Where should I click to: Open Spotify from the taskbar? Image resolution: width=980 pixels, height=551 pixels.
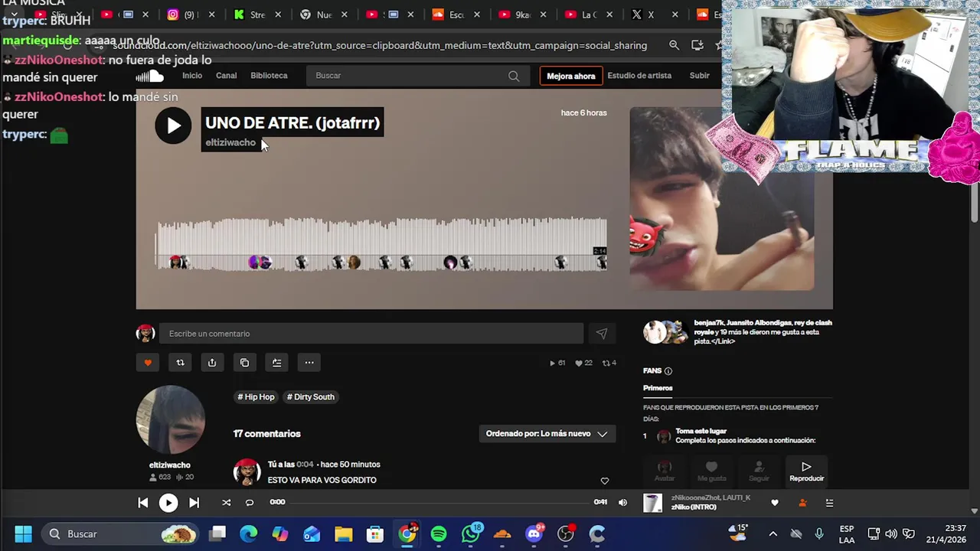coord(439,533)
